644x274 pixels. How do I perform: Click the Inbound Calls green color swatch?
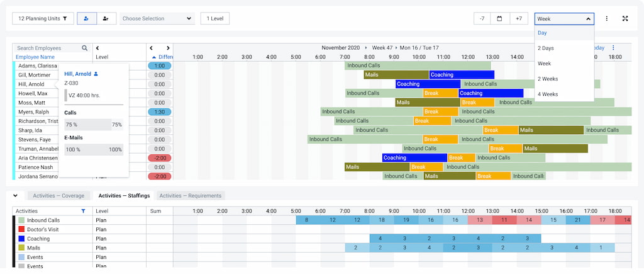point(21,220)
